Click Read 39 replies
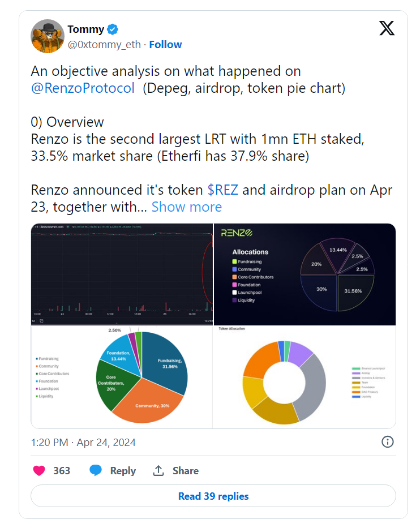 (x=213, y=496)
